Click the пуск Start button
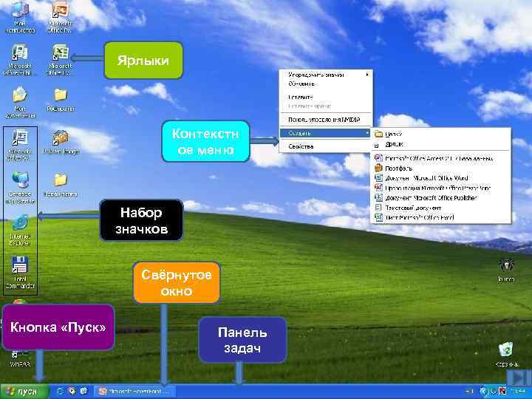Viewport: 532px width, 399px height. click(24, 392)
